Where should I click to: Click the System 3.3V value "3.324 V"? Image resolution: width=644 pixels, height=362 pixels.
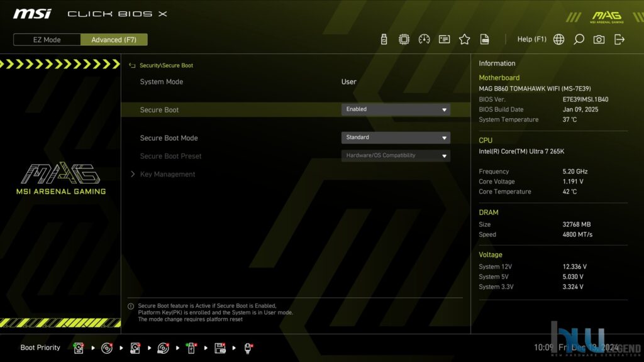pyautogui.click(x=573, y=287)
